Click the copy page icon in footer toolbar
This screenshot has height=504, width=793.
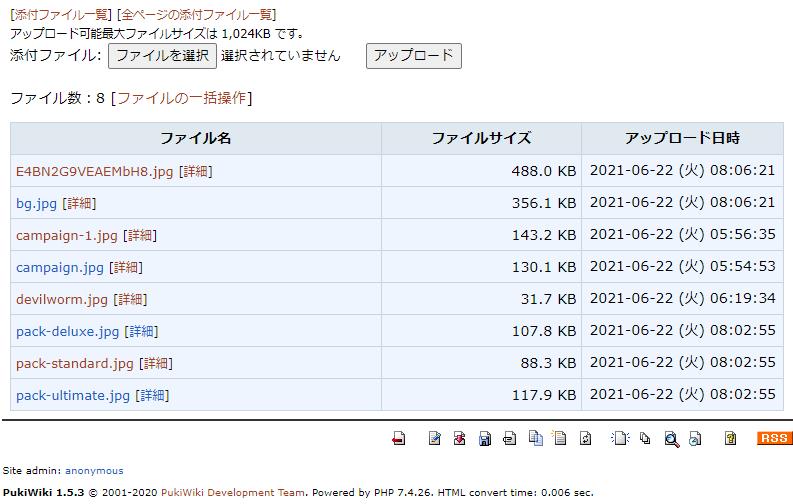pyautogui.click(x=535, y=438)
